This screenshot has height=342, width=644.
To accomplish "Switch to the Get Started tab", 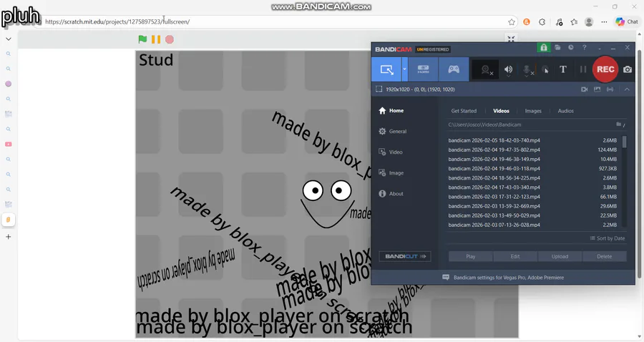I will click(464, 111).
